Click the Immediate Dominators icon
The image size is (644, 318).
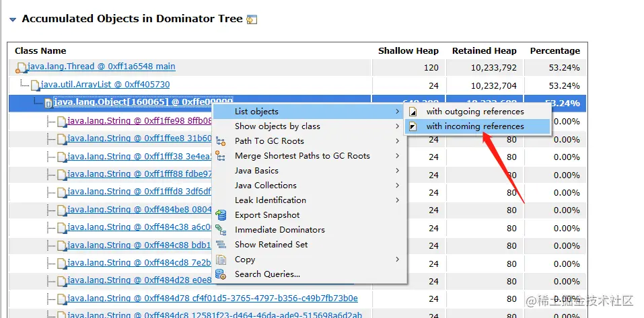click(221, 230)
